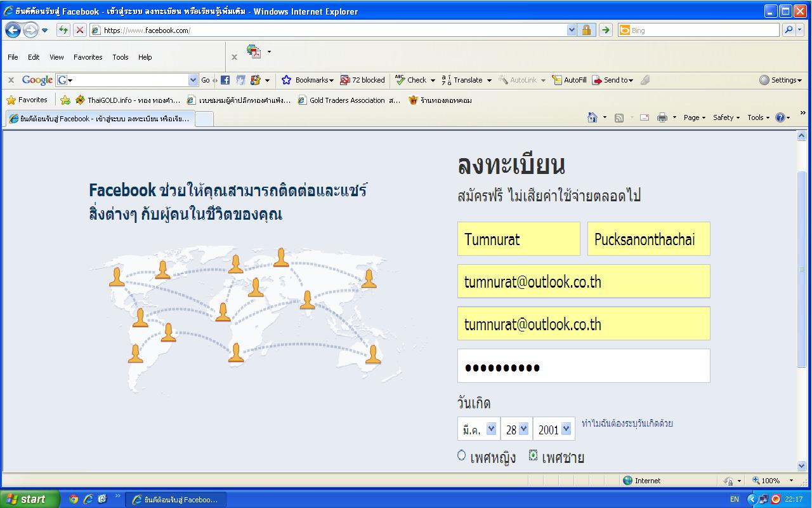Go back using the browser Back arrow
Screen dimensions: 812x508
[x=13, y=30]
